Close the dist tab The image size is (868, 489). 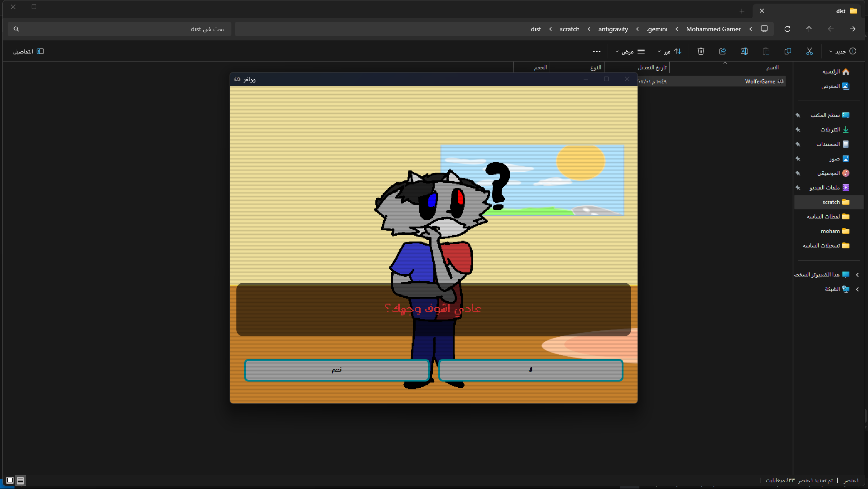click(762, 11)
